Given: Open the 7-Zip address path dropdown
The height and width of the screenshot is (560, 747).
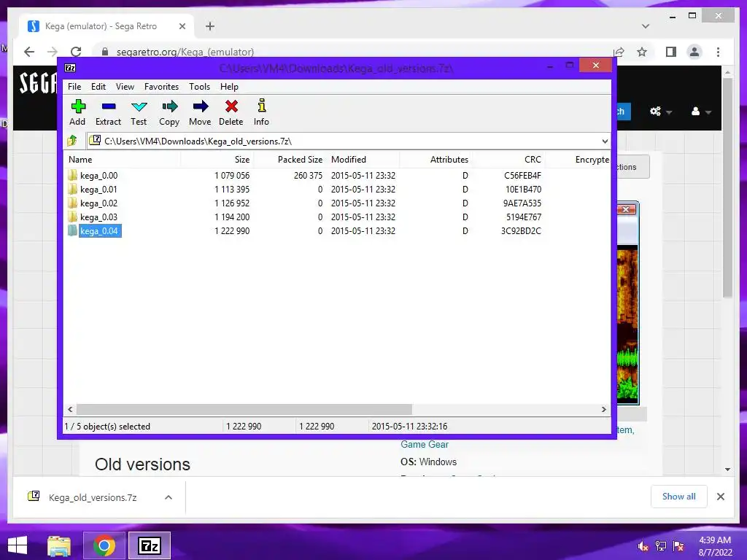Looking at the screenshot, I should point(605,141).
